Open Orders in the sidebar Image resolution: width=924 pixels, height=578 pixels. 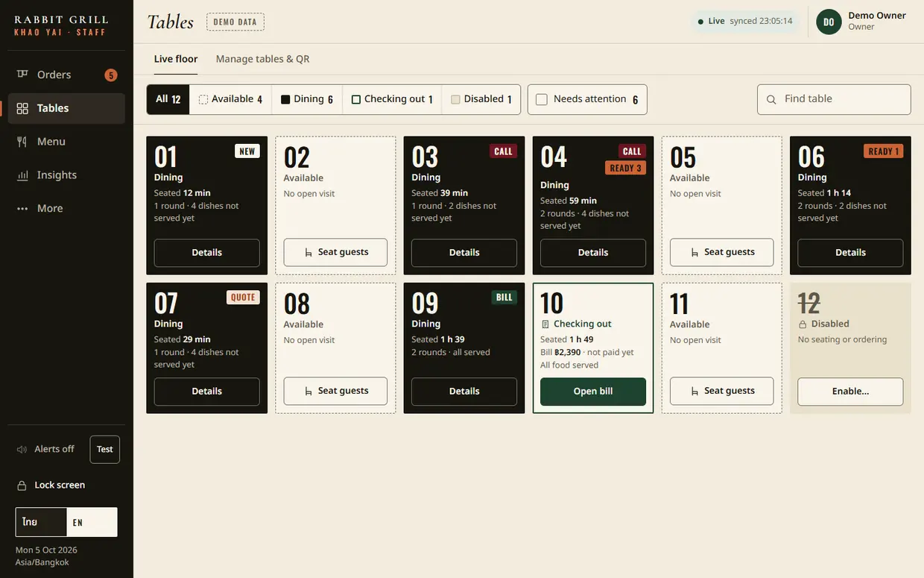pyautogui.click(x=66, y=75)
